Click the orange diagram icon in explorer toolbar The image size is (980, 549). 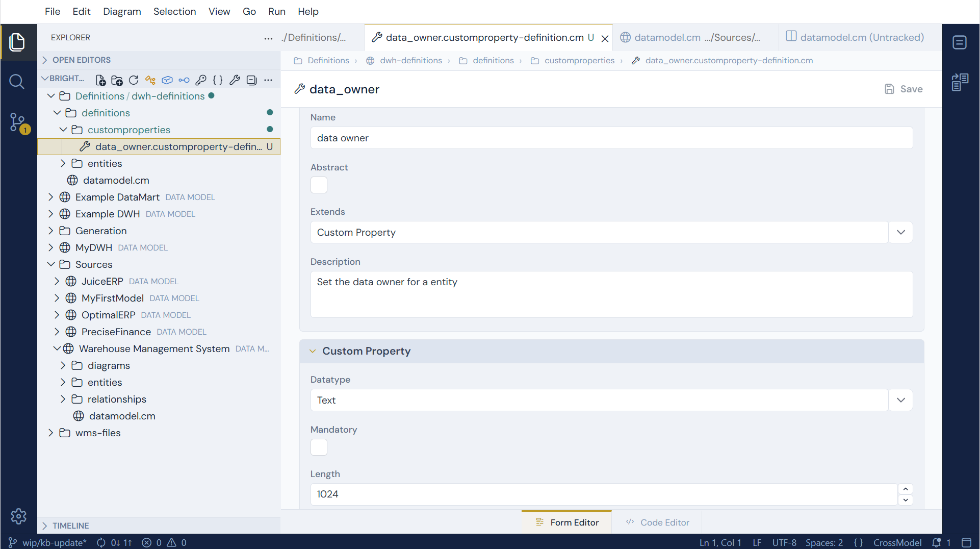point(150,80)
